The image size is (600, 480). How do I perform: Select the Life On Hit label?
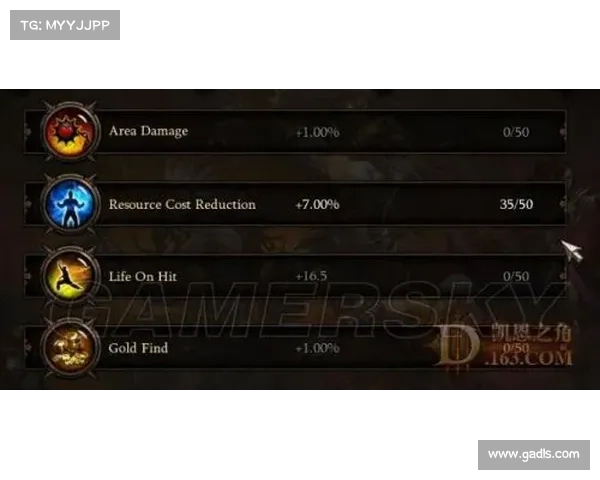tap(143, 276)
